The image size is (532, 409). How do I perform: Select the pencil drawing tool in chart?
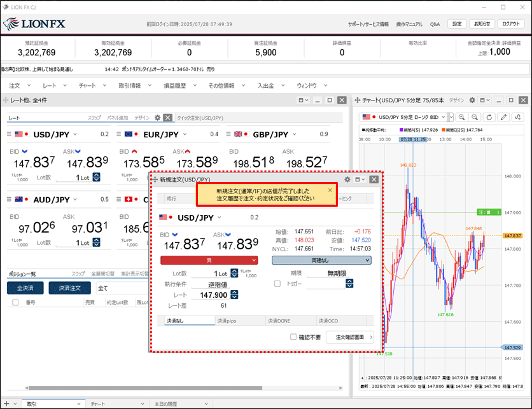[x=504, y=118]
